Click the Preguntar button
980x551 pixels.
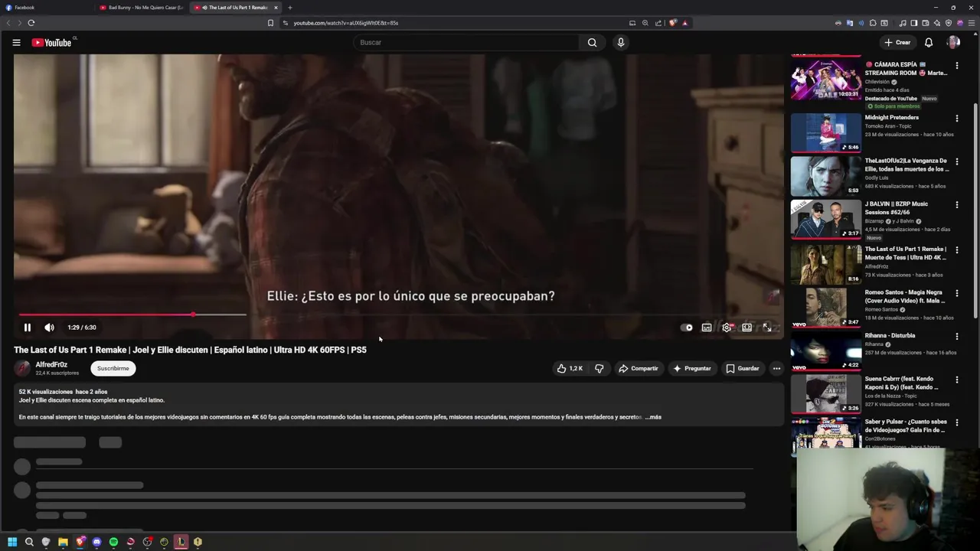tap(692, 368)
